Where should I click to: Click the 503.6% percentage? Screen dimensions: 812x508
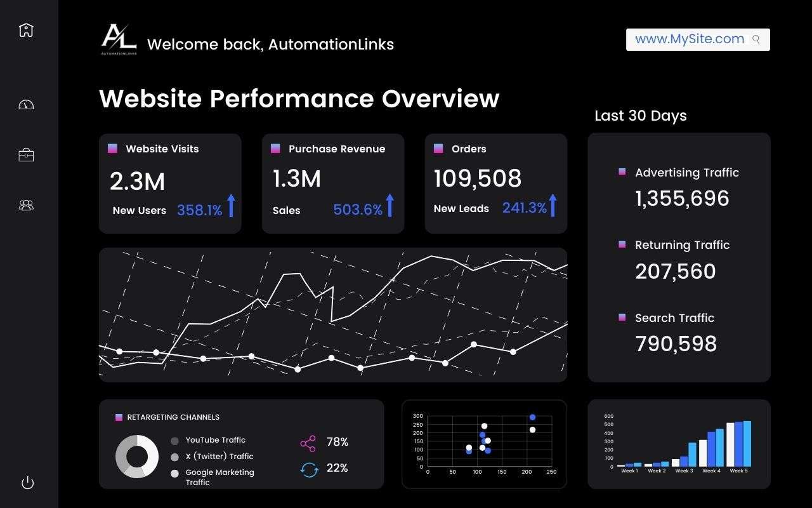[x=358, y=210]
